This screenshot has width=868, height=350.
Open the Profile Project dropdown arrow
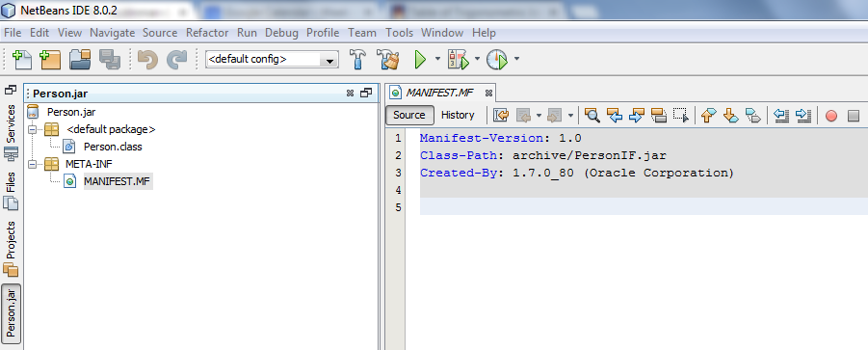pos(516,59)
